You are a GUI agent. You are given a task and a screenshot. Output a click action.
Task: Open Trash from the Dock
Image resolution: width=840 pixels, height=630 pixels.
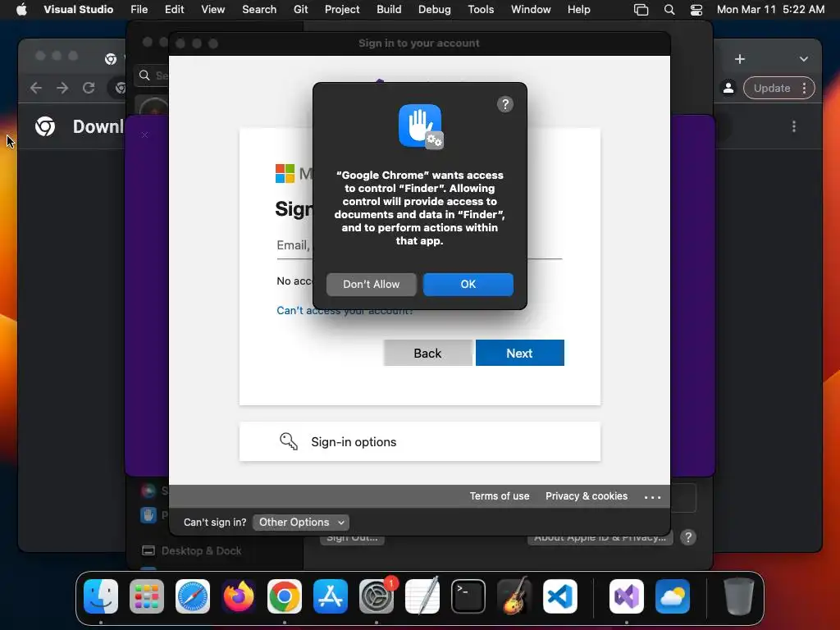click(x=739, y=596)
